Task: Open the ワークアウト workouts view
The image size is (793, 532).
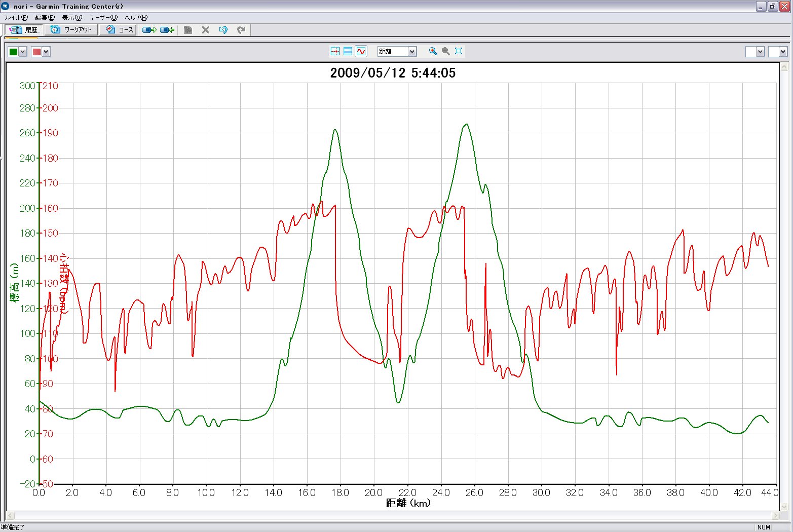Action: pos(72,30)
